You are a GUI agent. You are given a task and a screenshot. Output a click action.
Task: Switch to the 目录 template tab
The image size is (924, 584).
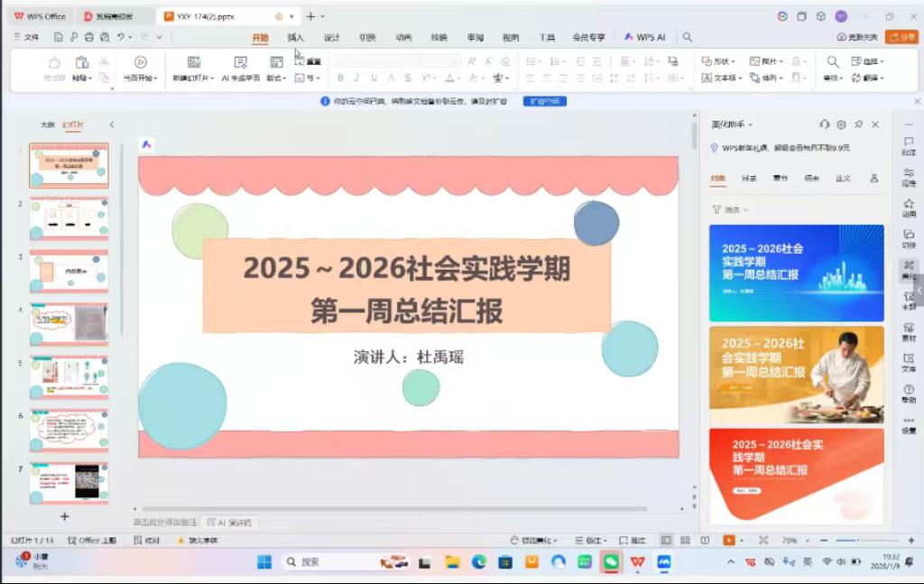tap(749, 178)
